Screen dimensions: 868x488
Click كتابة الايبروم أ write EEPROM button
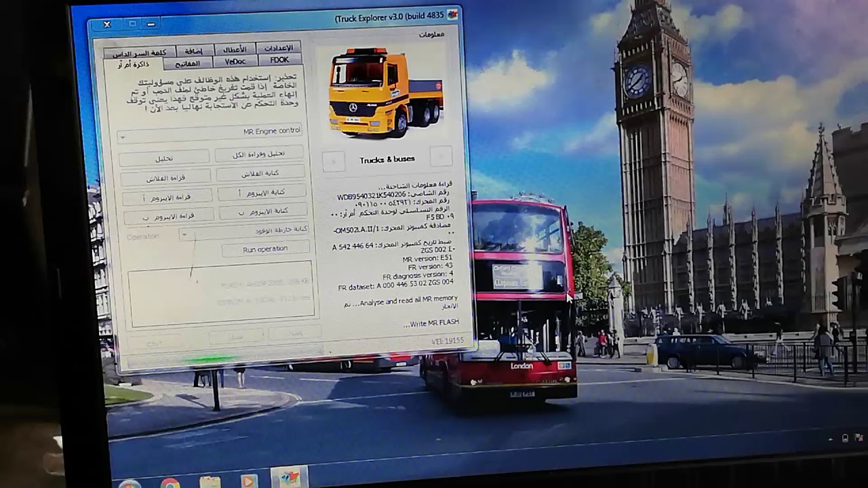point(263,192)
